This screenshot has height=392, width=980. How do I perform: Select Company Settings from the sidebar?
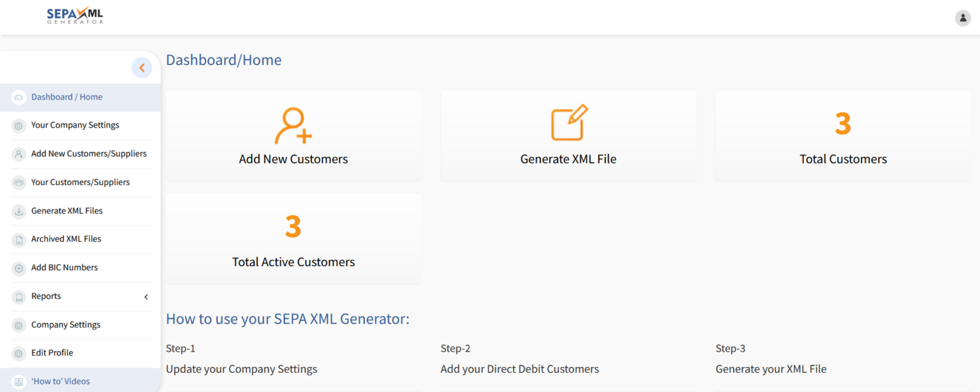(65, 324)
